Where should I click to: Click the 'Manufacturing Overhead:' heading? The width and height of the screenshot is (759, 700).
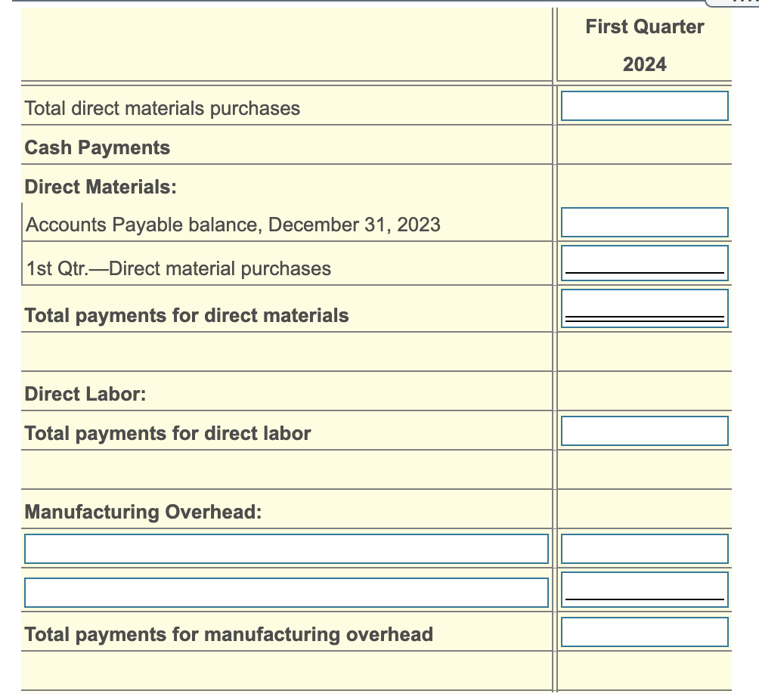(144, 512)
